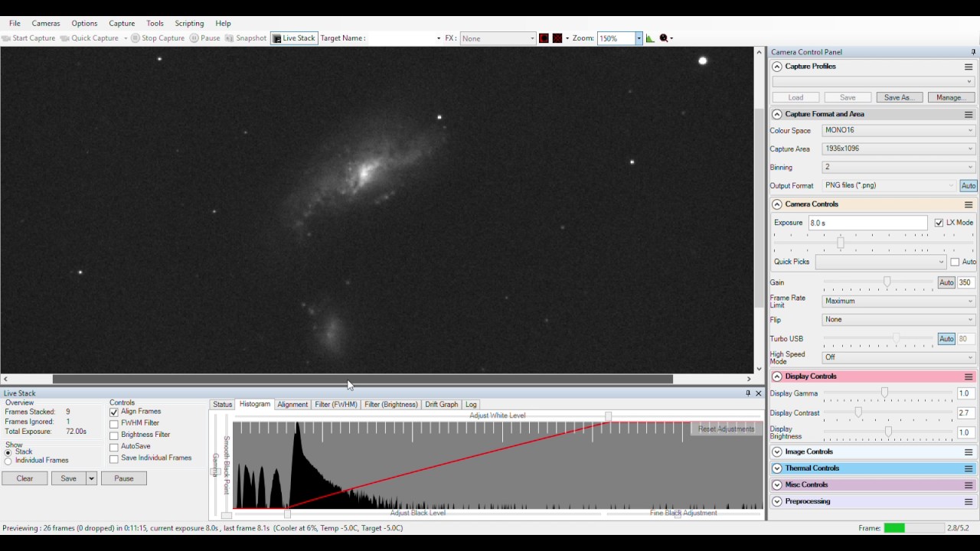Click Start Capture in the toolbar
This screenshot has width=980, height=551.
[28, 38]
